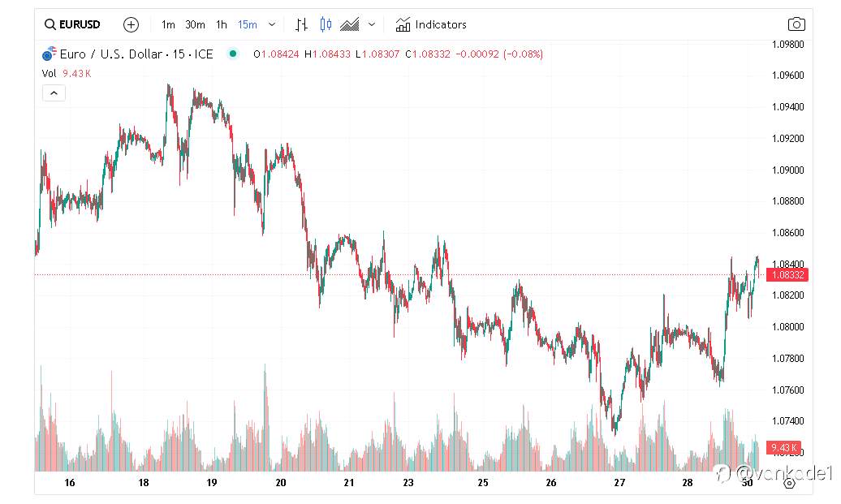Click the closing value C1.08332 in legend
841x504 pixels.
coord(428,54)
